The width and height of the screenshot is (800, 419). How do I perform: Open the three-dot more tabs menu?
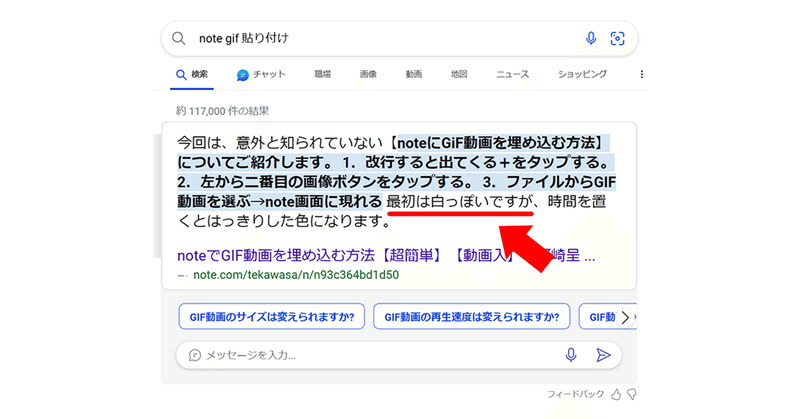pos(641,75)
